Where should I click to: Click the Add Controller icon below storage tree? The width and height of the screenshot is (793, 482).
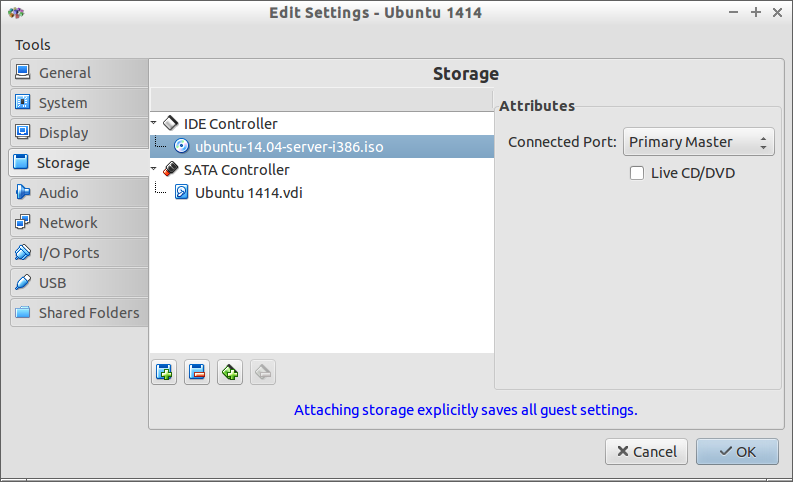[164, 373]
